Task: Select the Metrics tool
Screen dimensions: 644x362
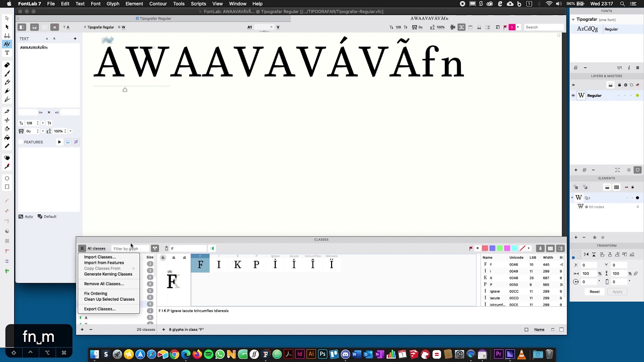Action: (7, 35)
